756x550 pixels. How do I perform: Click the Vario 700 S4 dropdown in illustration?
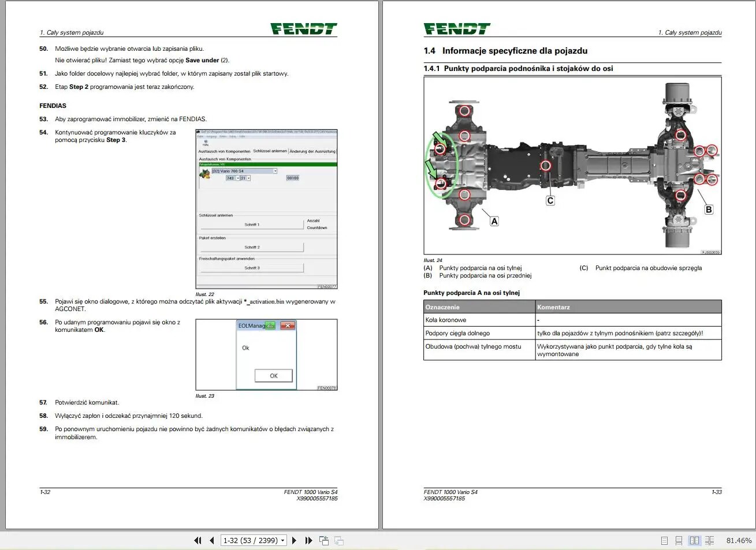pyautogui.click(x=244, y=171)
